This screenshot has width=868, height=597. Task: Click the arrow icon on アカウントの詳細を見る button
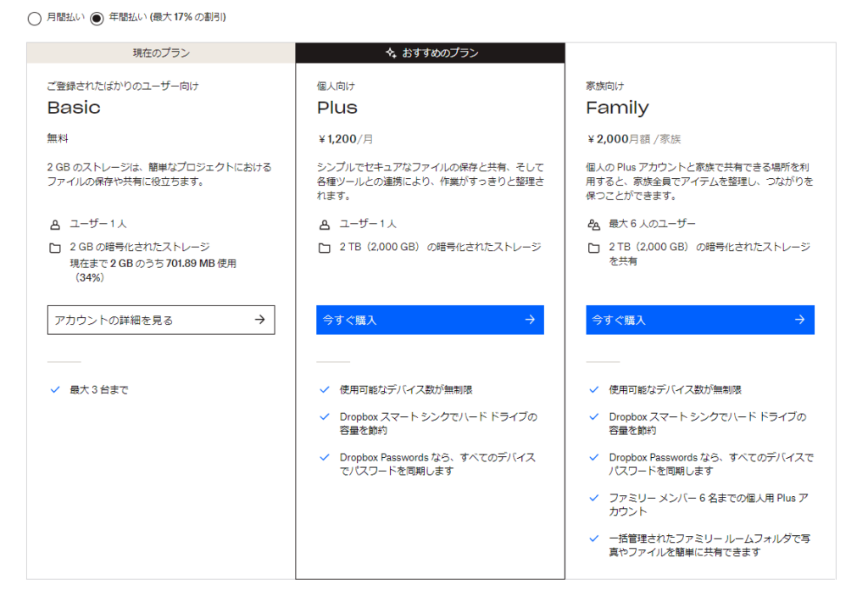(x=259, y=320)
